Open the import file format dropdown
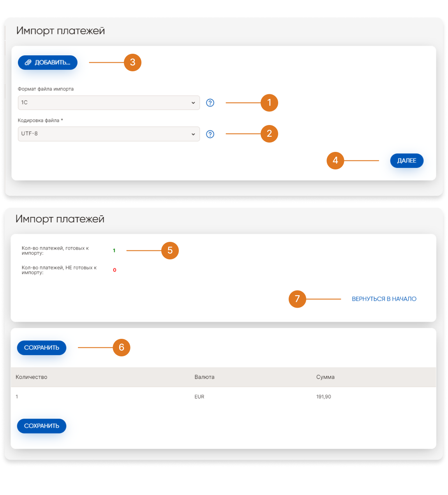The height and width of the screenshot is (495, 448). pyautogui.click(x=109, y=103)
